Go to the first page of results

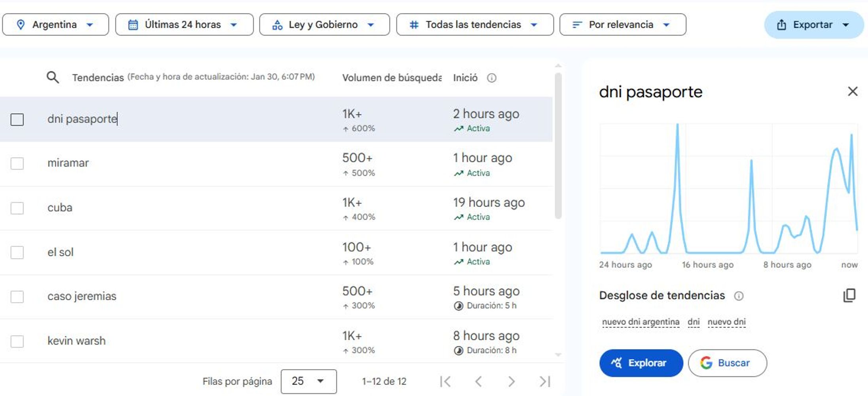[445, 381]
